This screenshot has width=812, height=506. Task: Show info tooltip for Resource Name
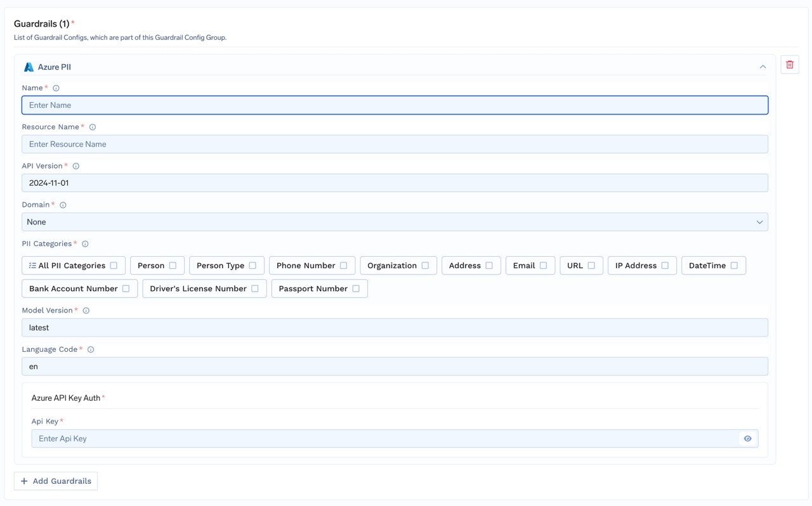93,127
